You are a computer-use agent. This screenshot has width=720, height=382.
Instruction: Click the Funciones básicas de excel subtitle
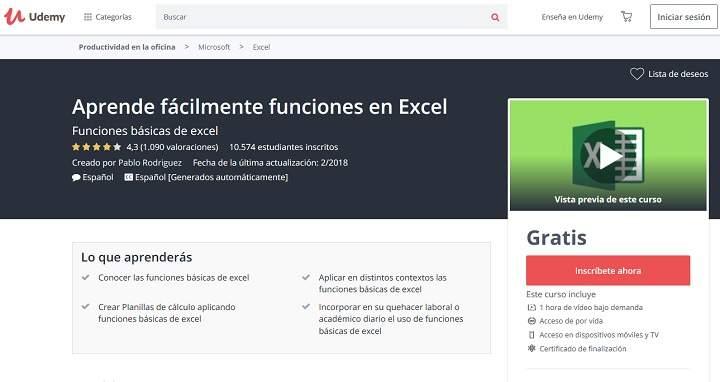(x=145, y=131)
